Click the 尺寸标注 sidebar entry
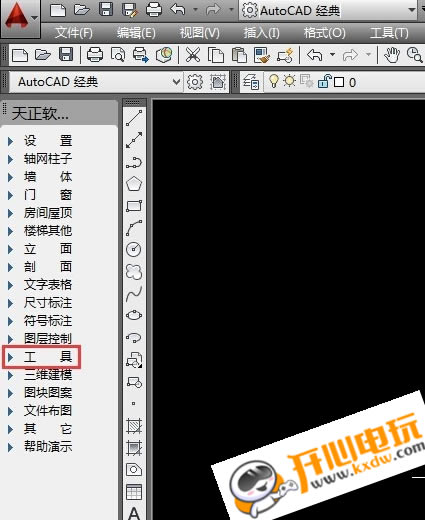 point(48,303)
